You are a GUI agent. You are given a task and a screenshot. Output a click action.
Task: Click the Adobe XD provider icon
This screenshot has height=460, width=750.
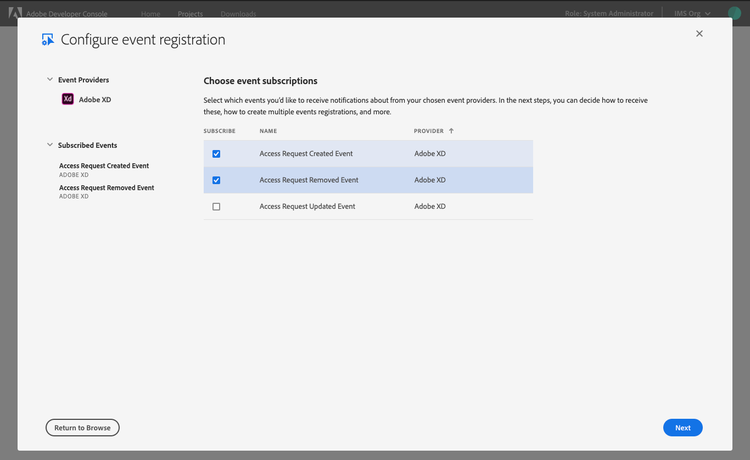(67, 99)
